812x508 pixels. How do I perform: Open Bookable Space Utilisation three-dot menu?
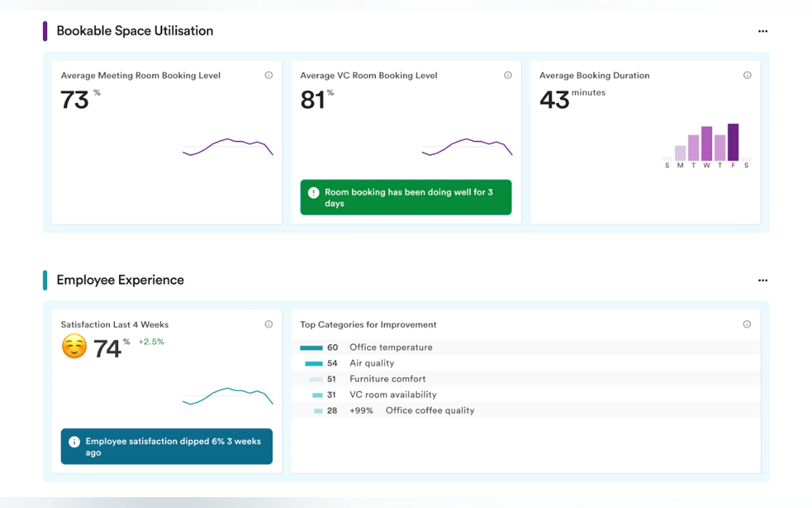pyautogui.click(x=763, y=31)
